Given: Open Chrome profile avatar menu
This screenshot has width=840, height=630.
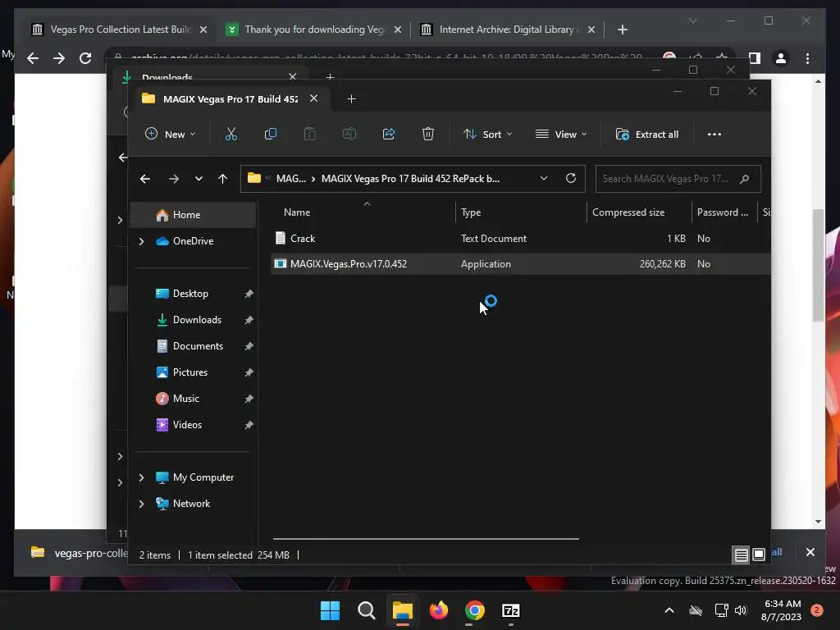Looking at the screenshot, I should [x=781, y=58].
